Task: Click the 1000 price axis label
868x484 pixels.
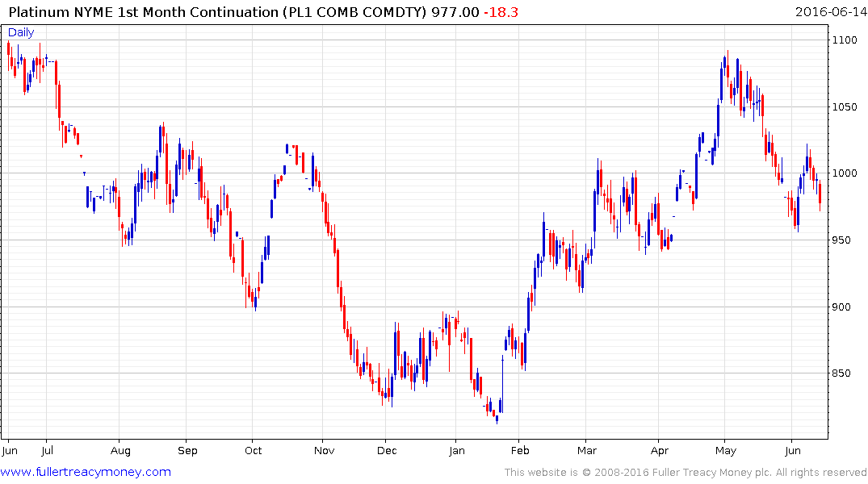Action: (845, 173)
